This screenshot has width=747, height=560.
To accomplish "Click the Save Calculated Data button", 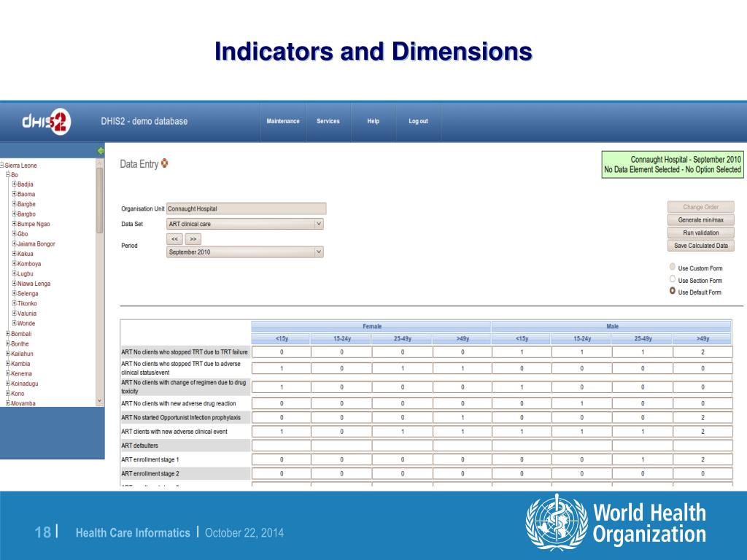I will tap(701, 246).
